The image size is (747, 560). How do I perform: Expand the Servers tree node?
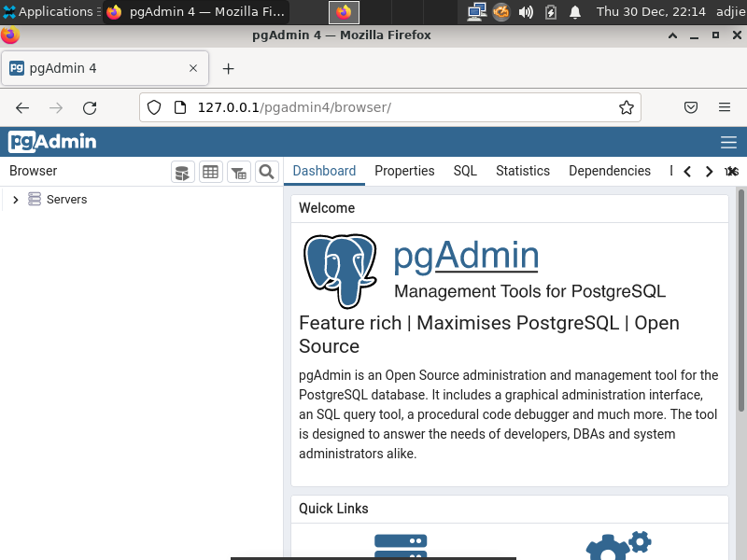coord(16,200)
